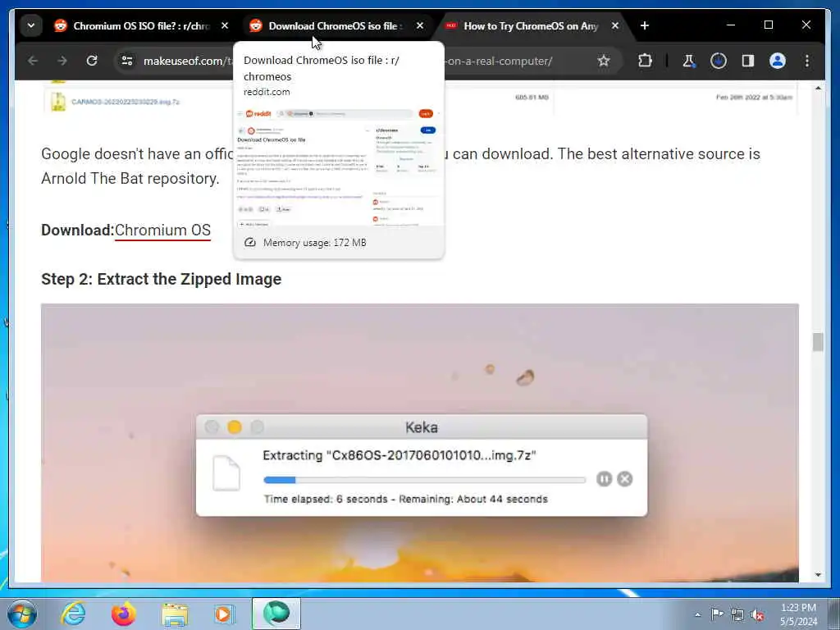Follow the Chromium OS download link
Image resolution: width=840 pixels, height=630 pixels.
[163, 231]
